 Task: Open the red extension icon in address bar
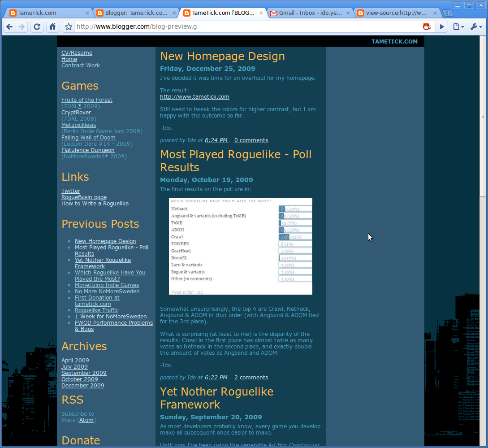pos(427,26)
